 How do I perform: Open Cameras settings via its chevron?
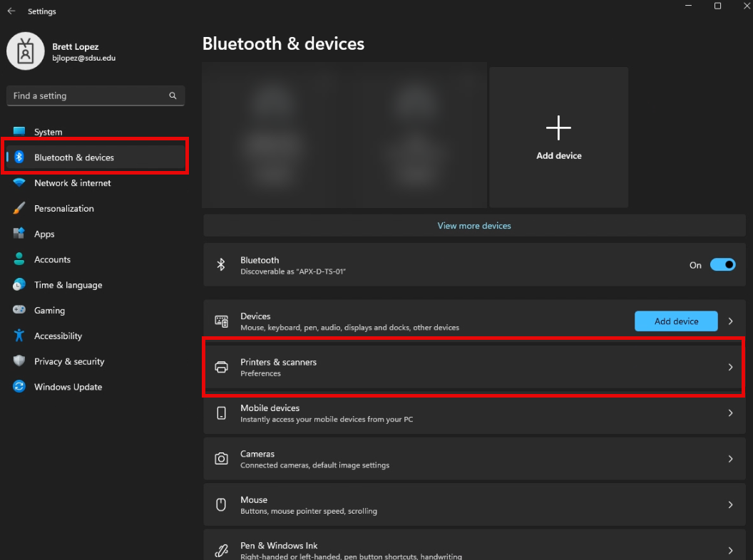[730, 459]
